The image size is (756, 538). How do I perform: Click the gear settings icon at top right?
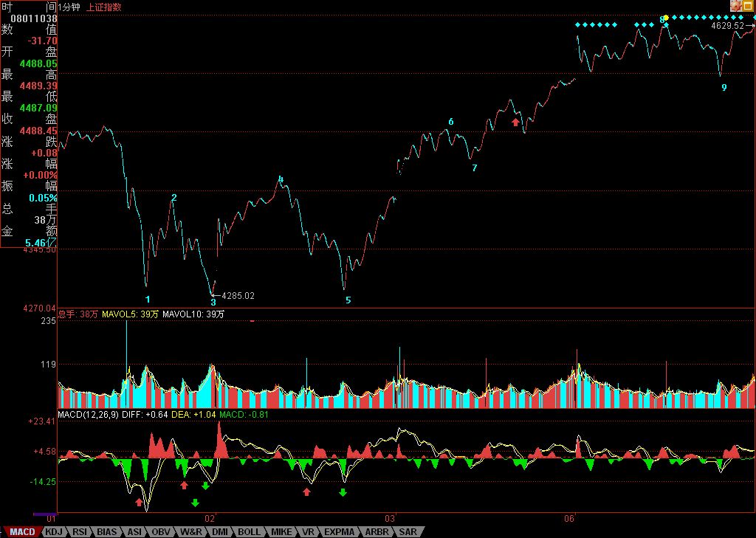[735, 6]
